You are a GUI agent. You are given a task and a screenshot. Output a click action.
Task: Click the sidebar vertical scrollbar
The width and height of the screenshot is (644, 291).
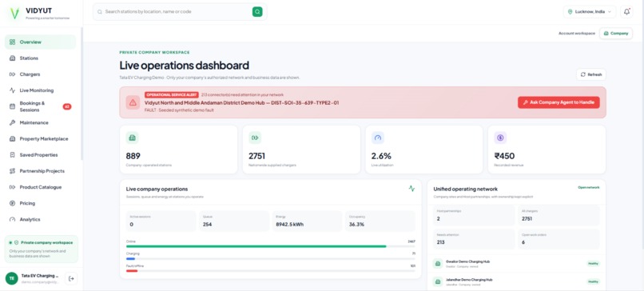[x=81, y=94]
